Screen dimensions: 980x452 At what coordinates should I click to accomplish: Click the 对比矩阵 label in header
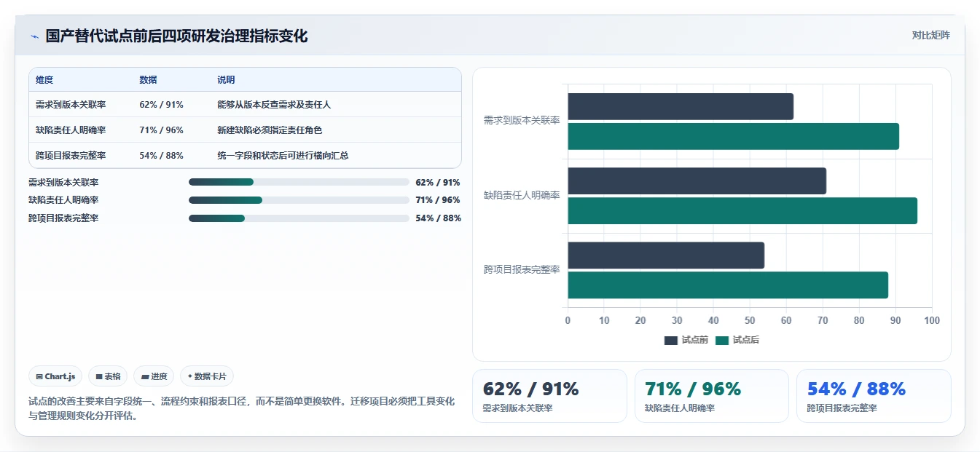[930, 35]
